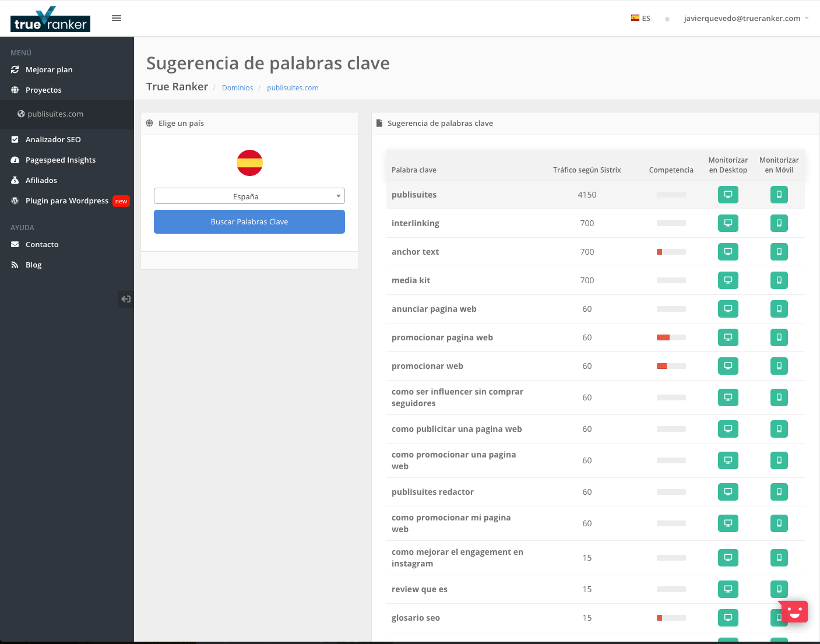Go to Dominios via the breadcrumb
Viewport: 820px width, 644px height.
[x=237, y=87]
